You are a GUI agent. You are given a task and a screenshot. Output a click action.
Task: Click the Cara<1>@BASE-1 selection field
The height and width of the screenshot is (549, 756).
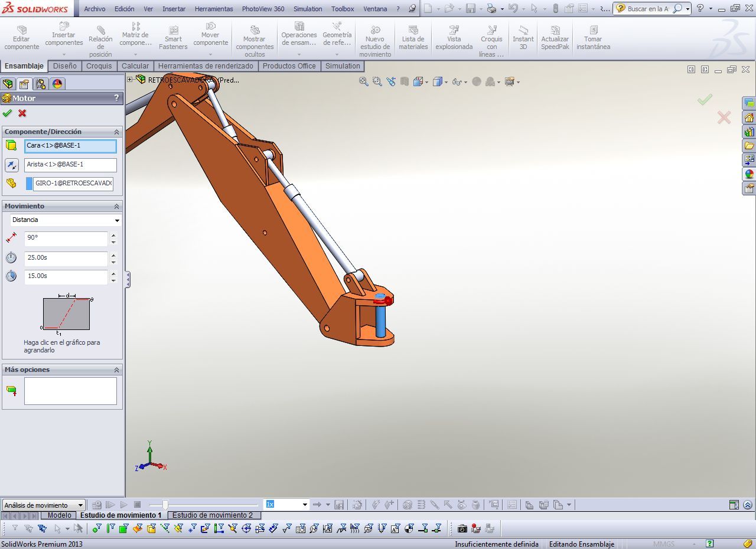pos(71,146)
